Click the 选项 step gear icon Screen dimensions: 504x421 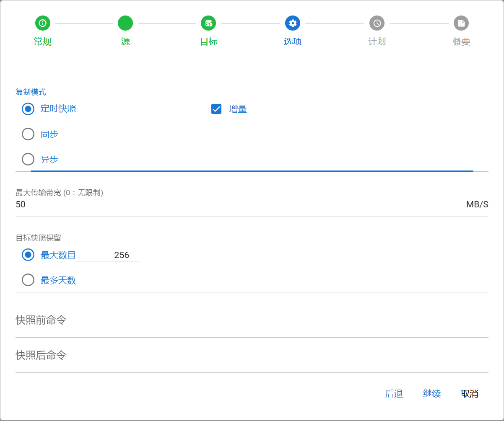pos(293,23)
